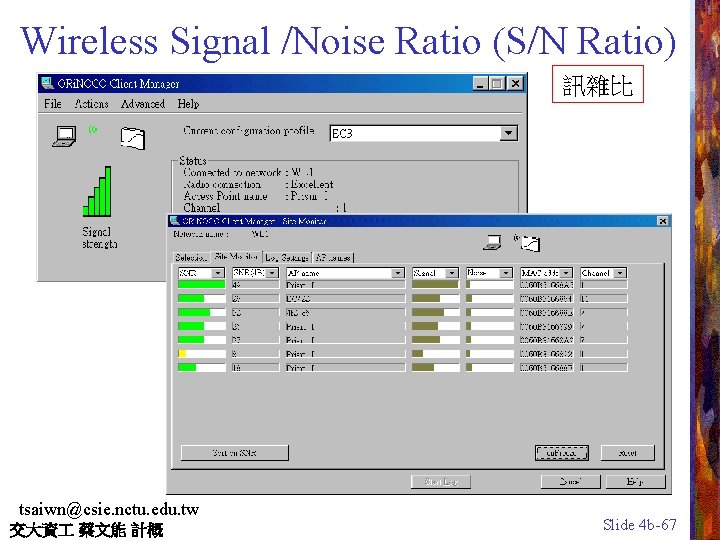
Task: Switch to the Log Settings tab
Action: coord(287,258)
